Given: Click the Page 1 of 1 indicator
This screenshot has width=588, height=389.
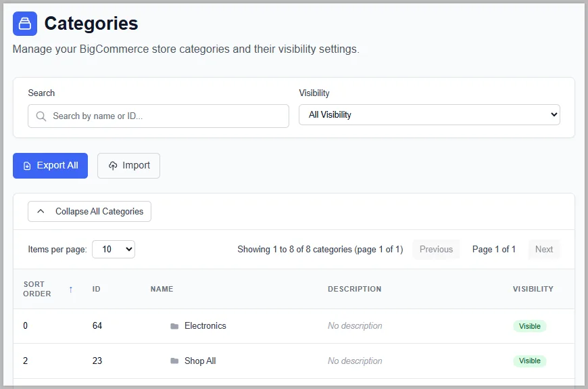Looking at the screenshot, I should [494, 250].
